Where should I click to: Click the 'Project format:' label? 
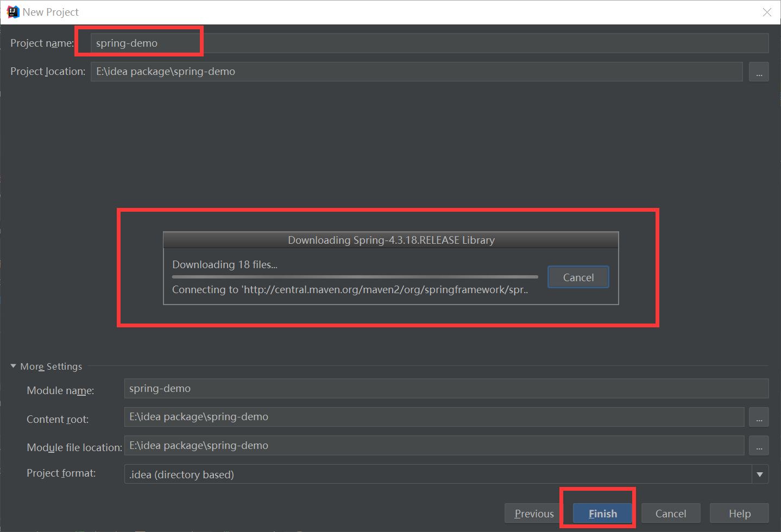61,473
